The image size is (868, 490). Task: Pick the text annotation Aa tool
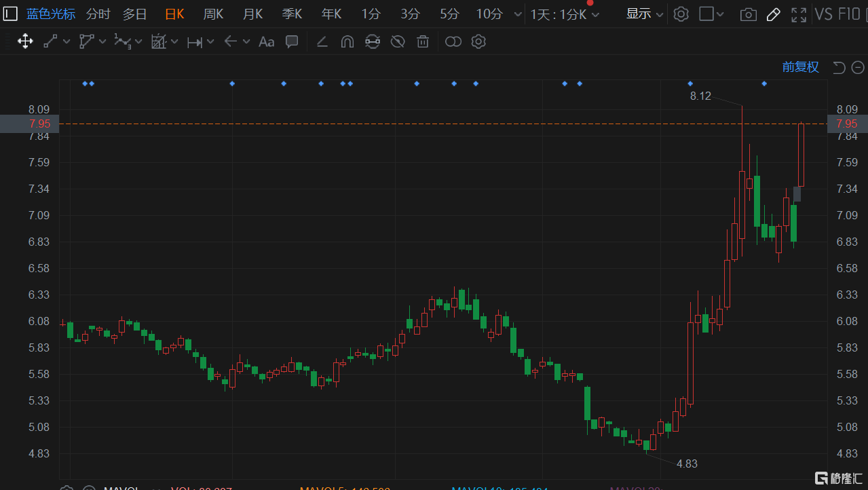pyautogui.click(x=267, y=42)
